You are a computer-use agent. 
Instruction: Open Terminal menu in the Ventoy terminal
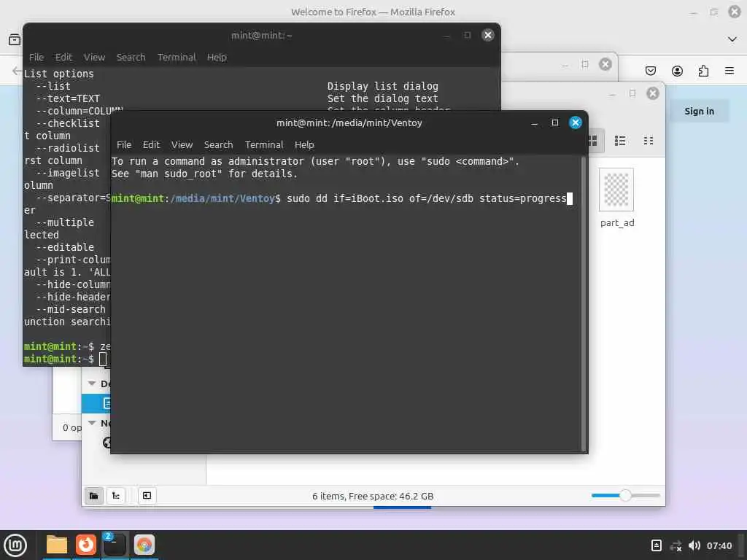(x=264, y=145)
